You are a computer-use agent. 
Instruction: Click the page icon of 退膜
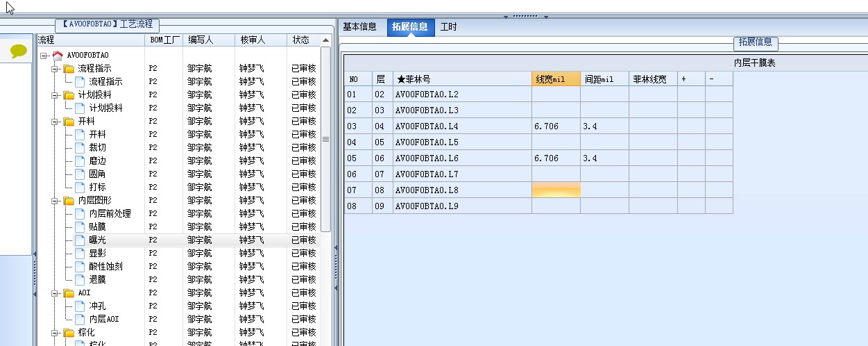point(80,279)
